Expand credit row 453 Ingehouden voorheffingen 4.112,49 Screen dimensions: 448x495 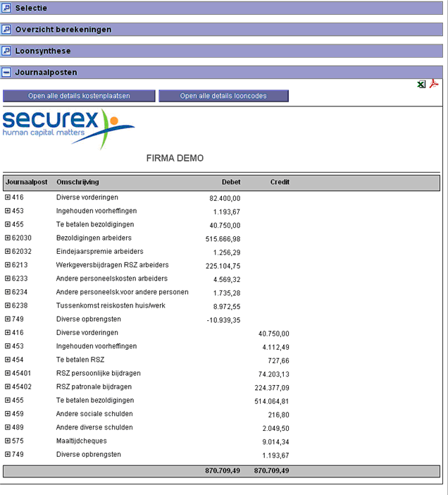[8, 346]
